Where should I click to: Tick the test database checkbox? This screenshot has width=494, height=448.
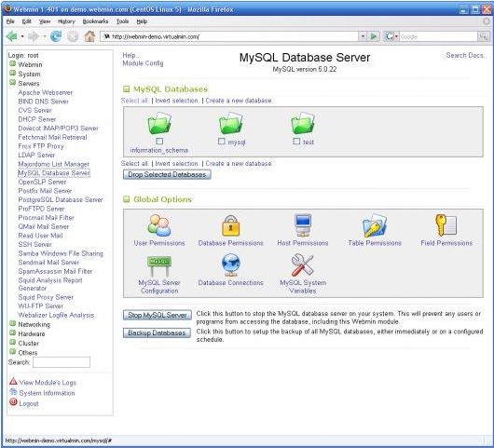click(x=296, y=142)
